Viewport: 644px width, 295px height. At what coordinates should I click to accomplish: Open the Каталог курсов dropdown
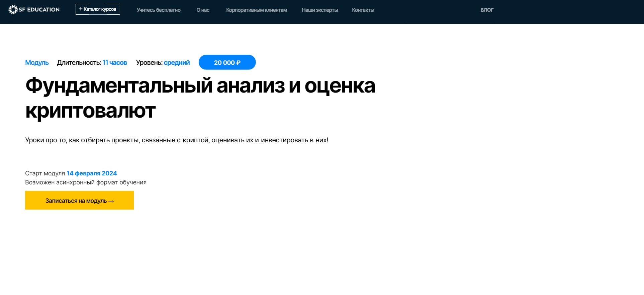pos(98,9)
